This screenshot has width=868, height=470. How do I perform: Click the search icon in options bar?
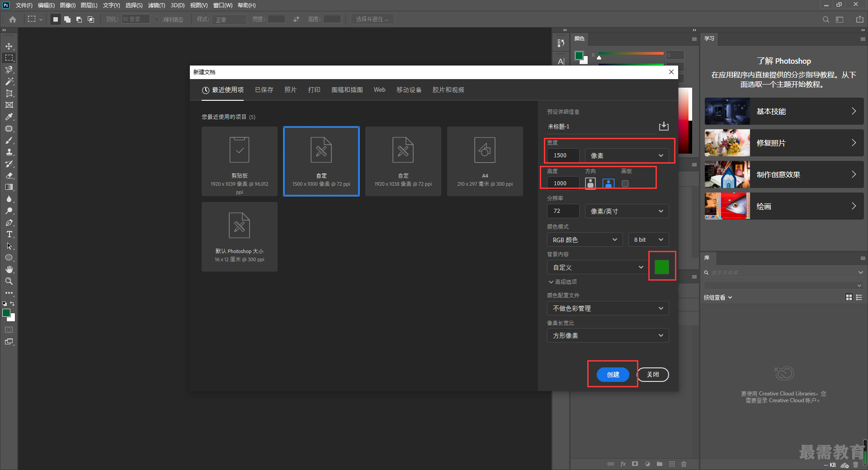[826, 19]
